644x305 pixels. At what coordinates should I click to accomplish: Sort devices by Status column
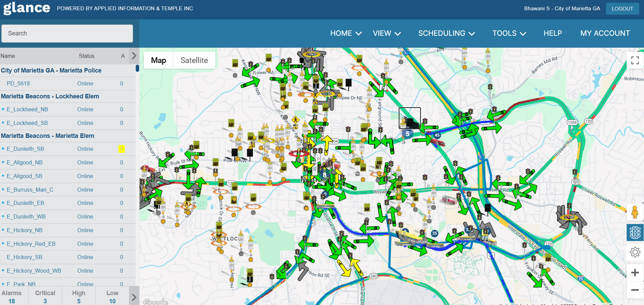point(86,56)
